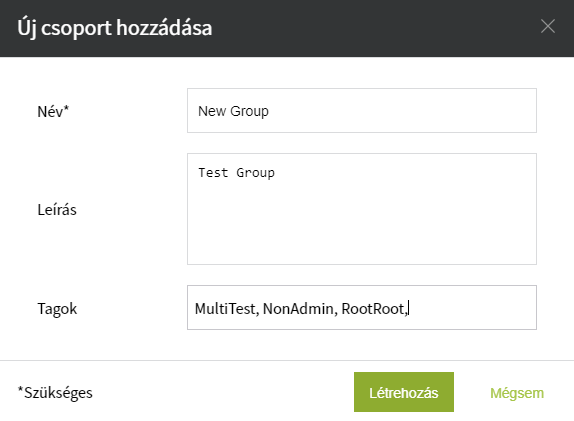Click the *Szükséges required note
The width and height of the screenshot is (574, 421).
(55, 393)
